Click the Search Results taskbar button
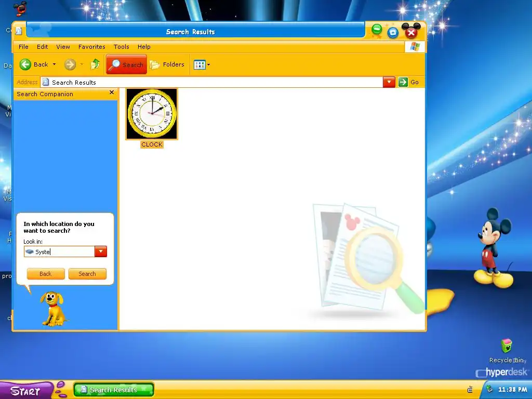This screenshot has height=399, width=532. point(114,390)
